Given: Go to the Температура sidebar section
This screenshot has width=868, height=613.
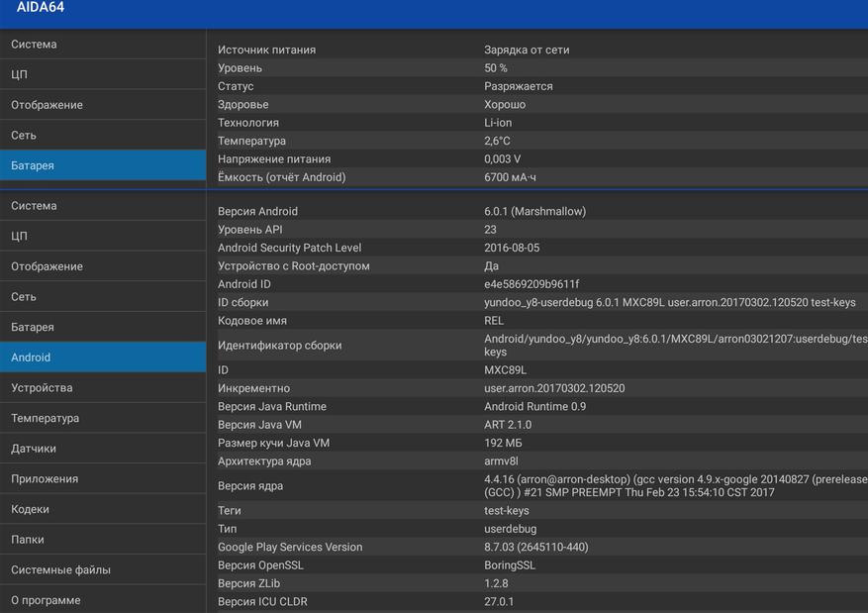Looking at the screenshot, I should 103,418.
